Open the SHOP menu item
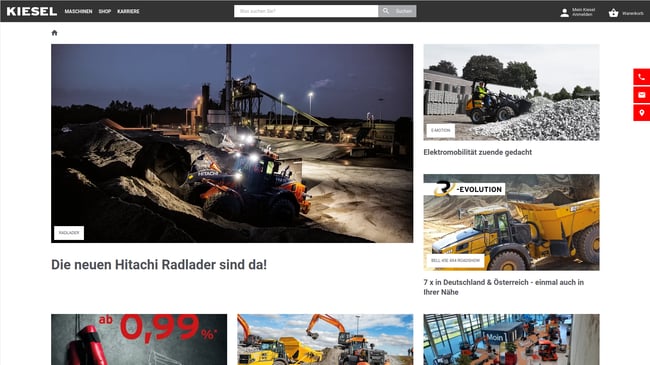650x365 pixels. click(x=104, y=12)
